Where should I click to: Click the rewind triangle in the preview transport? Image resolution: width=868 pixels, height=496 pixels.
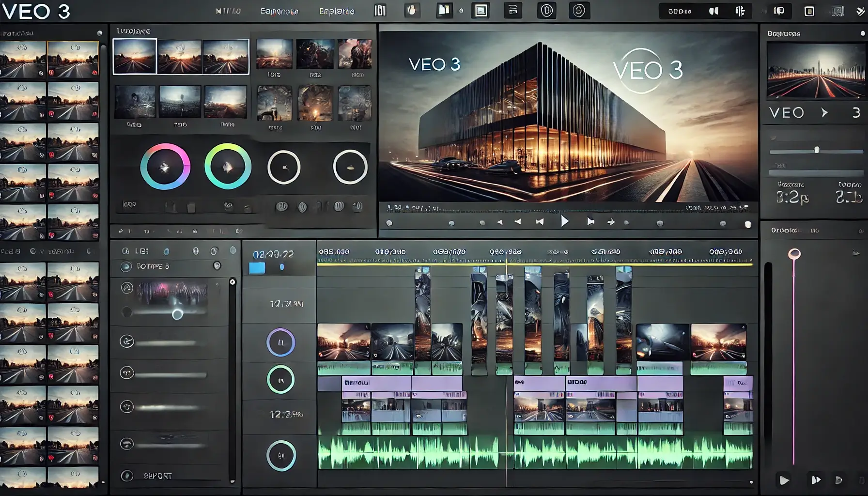[x=518, y=222]
